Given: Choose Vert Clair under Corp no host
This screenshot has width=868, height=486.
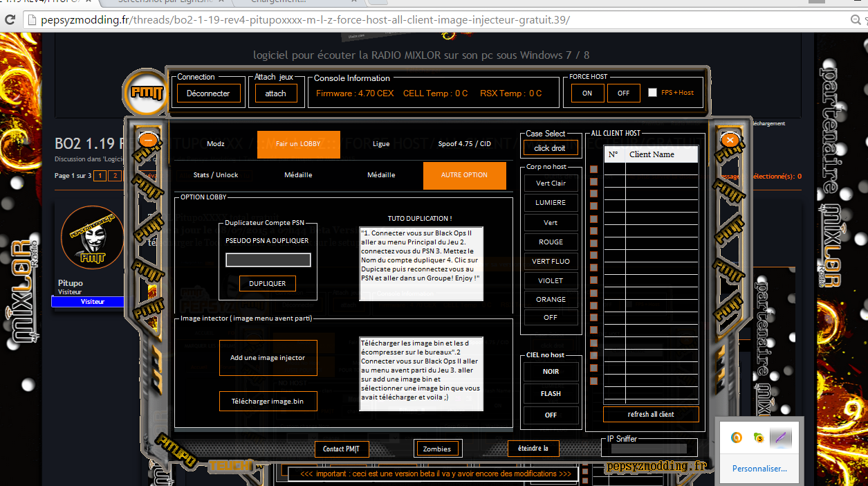Looking at the screenshot, I should (551, 183).
